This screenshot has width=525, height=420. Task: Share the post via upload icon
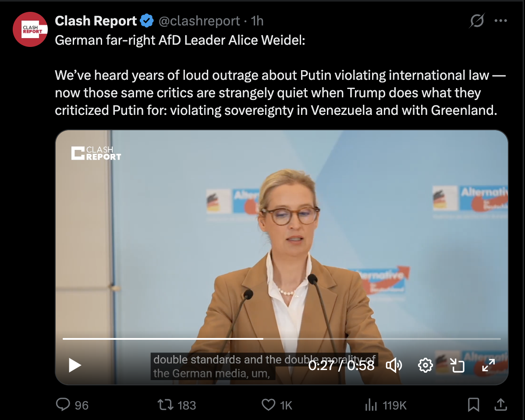(500, 405)
